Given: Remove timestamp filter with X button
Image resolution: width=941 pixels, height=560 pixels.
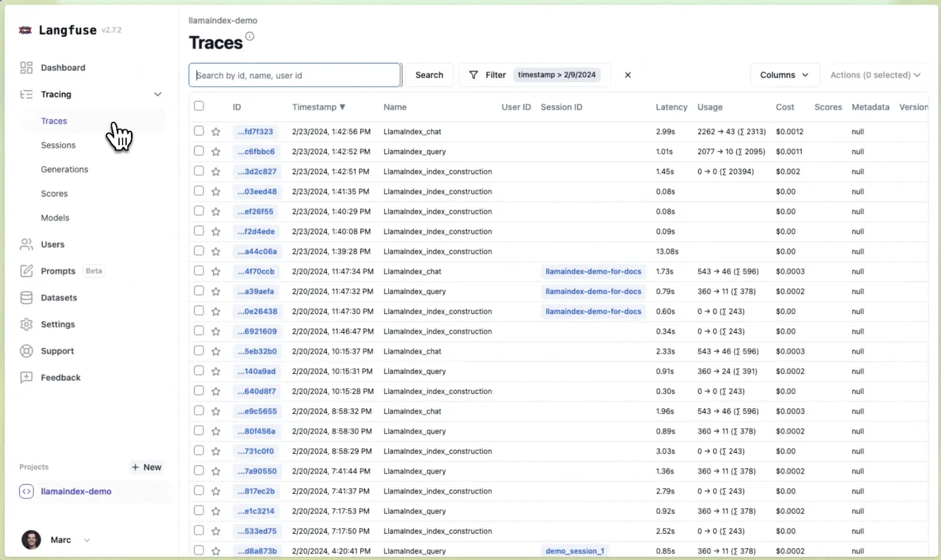Looking at the screenshot, I should [x=627, y=75].
